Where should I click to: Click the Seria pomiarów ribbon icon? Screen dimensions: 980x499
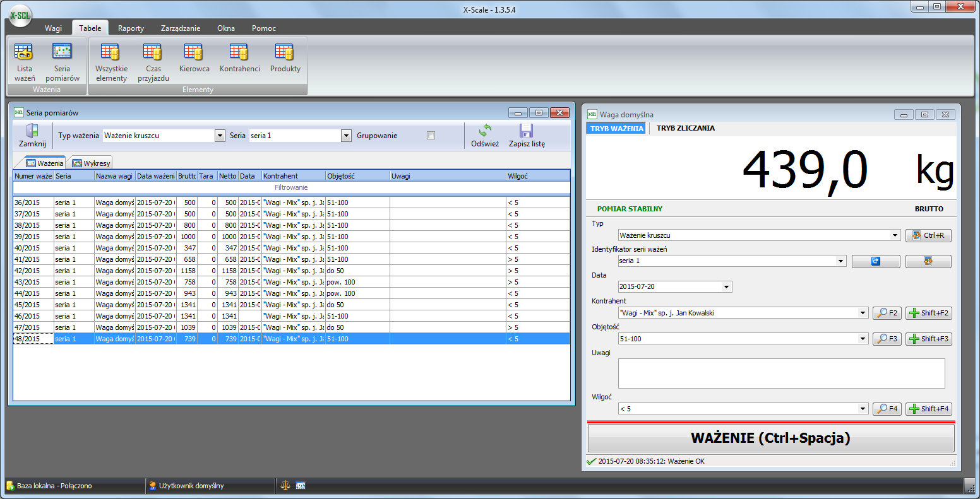tap(62, 52)
